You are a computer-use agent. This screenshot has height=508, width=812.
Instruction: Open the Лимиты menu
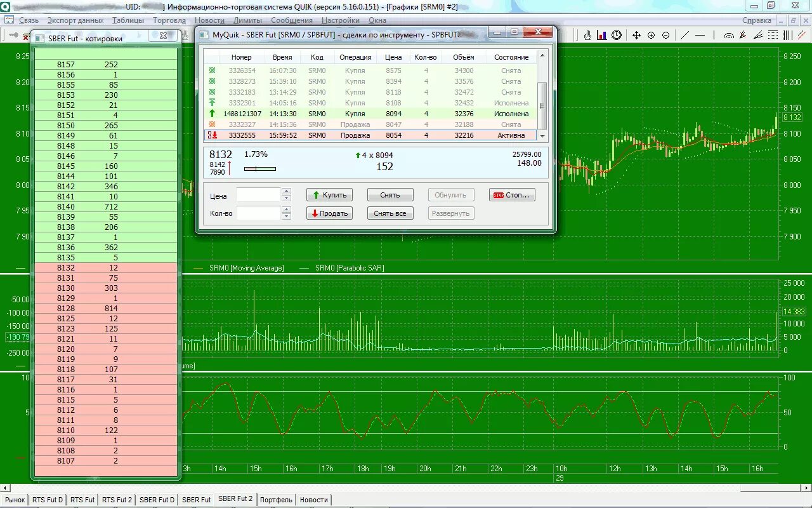pyautogui.click(x=247, y=20)
